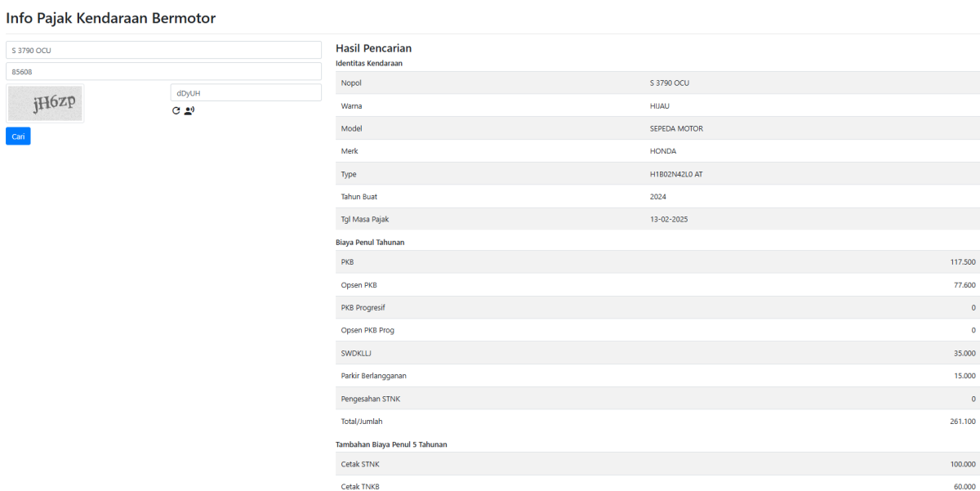Click the Cari search button
This screenshot has height=491, width=980.
tap(18, 136)
